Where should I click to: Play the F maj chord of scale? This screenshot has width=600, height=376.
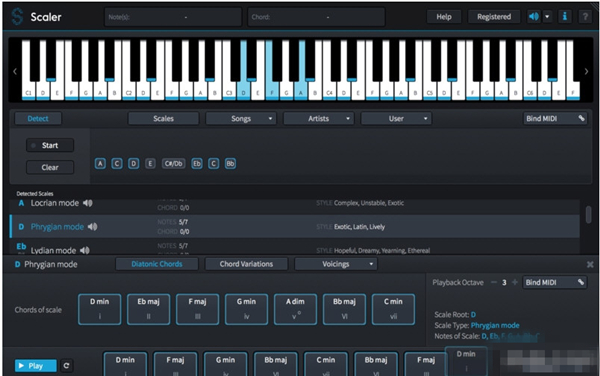(x=197, y=309)
